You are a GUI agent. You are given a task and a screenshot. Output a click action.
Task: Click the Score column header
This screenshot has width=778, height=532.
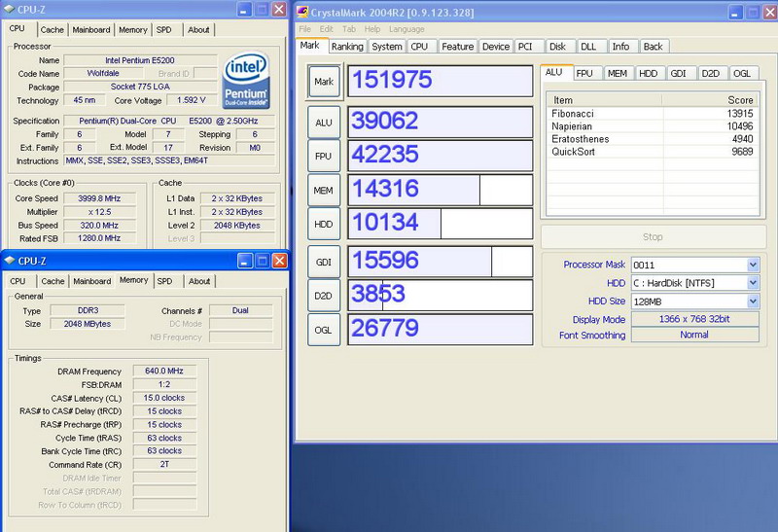tap(711, 100)
